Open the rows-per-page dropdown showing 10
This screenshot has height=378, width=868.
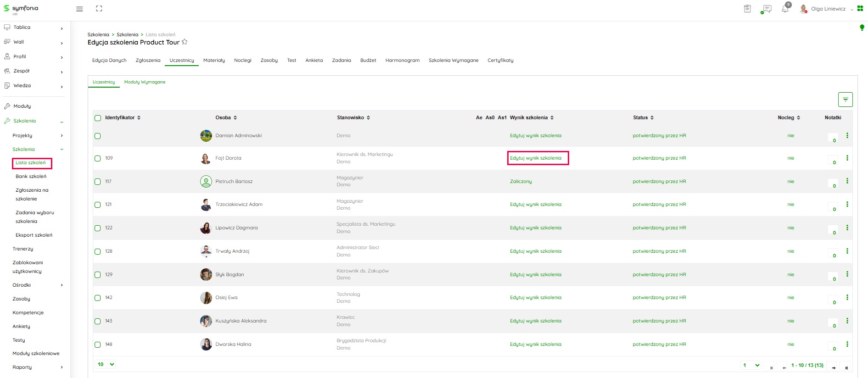(106, 364)
